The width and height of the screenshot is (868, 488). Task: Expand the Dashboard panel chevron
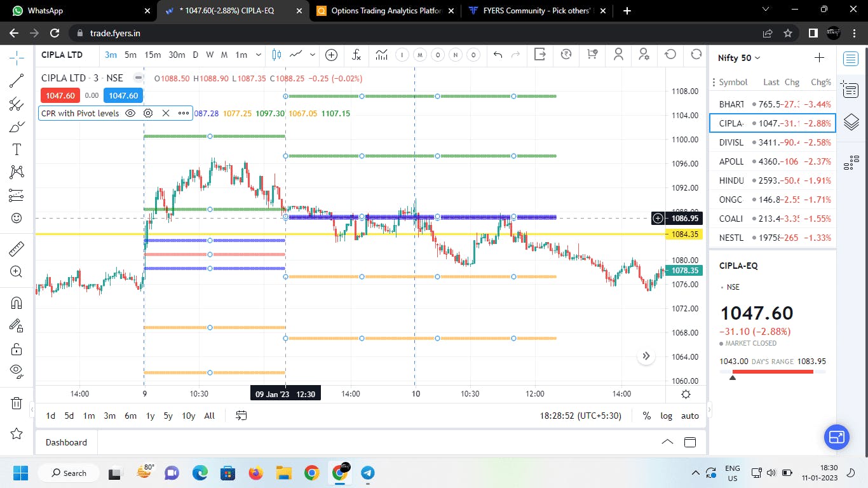[667, 442]
